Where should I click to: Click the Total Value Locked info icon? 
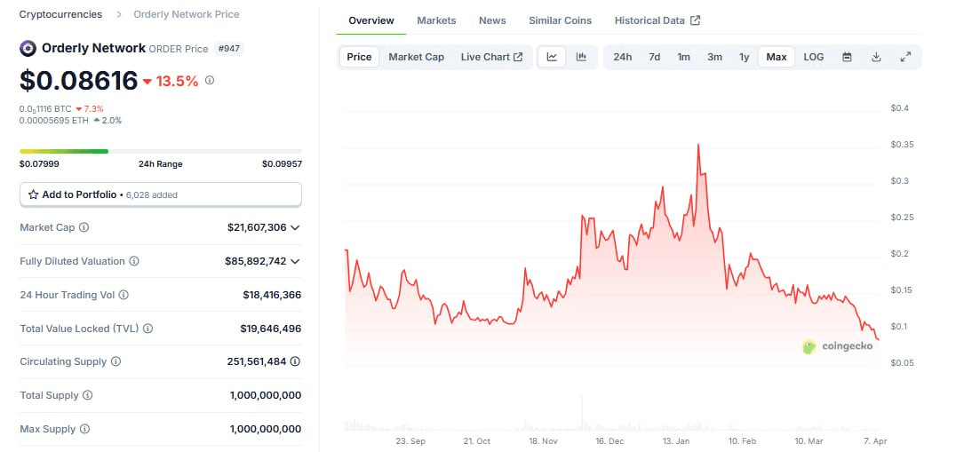pos(147,329)
